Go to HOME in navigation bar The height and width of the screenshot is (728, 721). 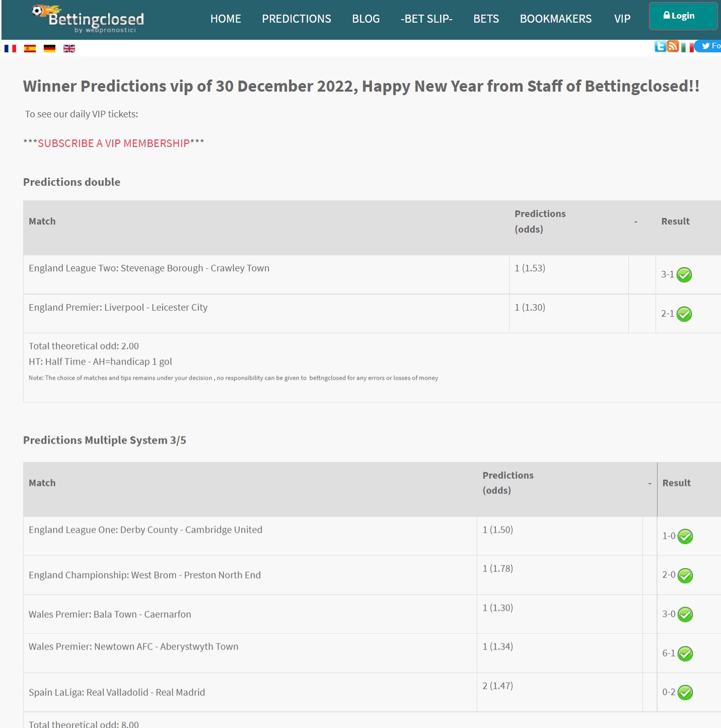(x=226, y=19)
